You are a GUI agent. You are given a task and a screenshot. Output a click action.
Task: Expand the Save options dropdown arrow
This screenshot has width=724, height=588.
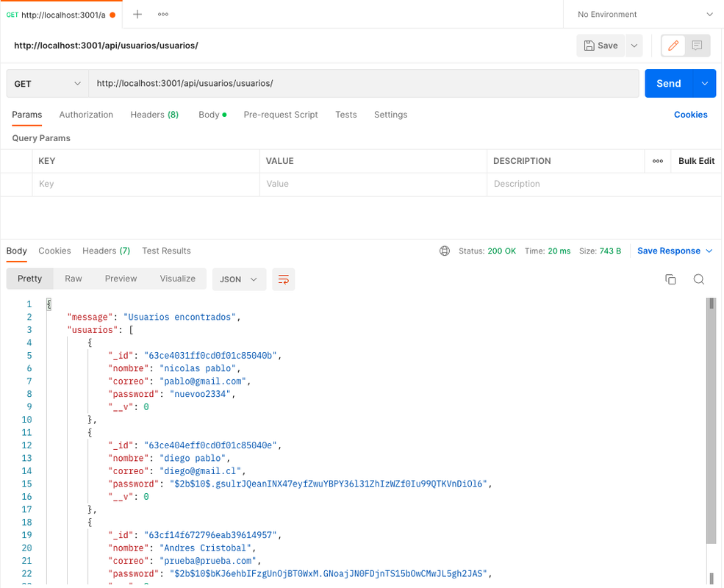[x=634, y=46]
